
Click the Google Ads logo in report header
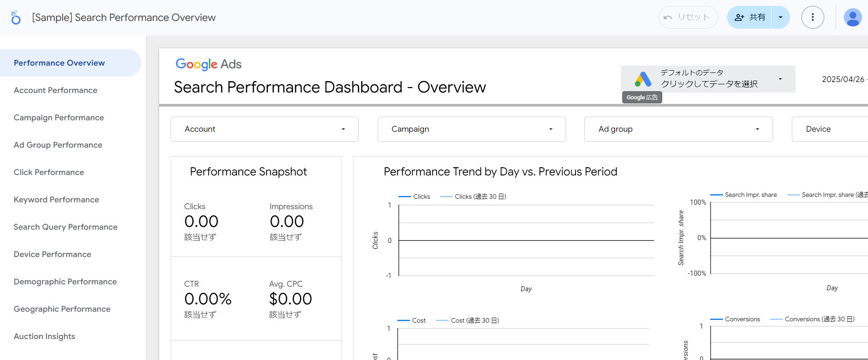(208, 64)
